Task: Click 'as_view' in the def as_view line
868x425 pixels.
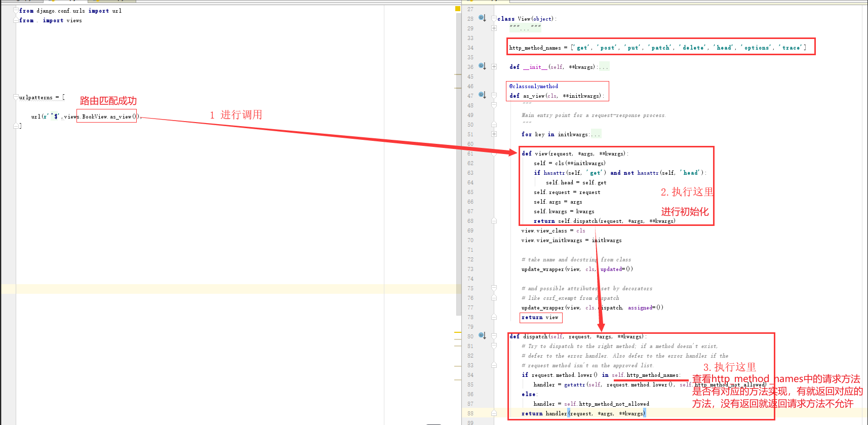Action: [x=534, y=96]
